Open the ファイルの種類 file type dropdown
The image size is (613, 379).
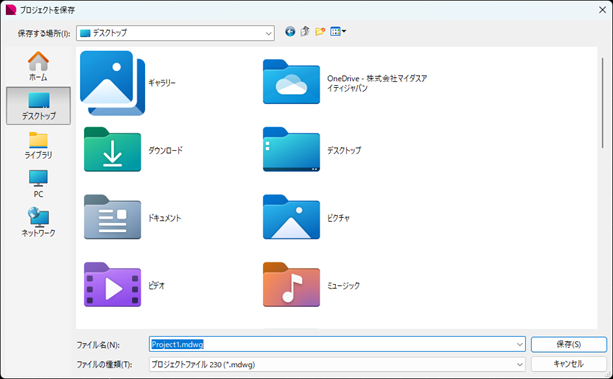tap(337, 364)
